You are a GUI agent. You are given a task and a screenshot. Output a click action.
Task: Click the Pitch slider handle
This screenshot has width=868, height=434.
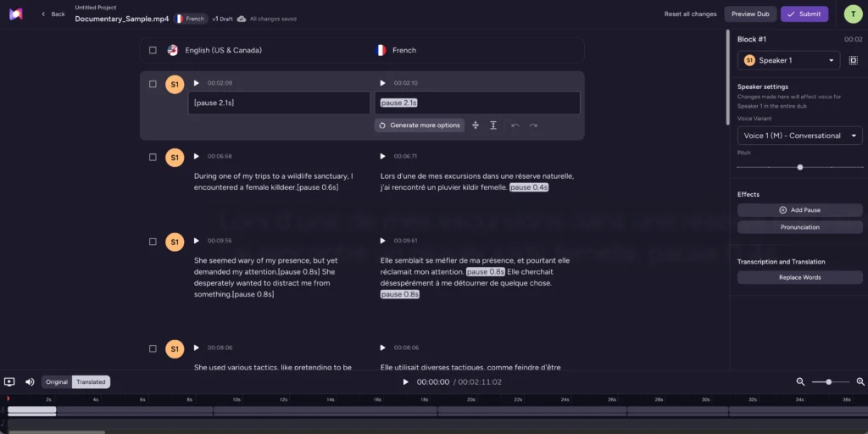pyautogui.click(x=799, y=167)
